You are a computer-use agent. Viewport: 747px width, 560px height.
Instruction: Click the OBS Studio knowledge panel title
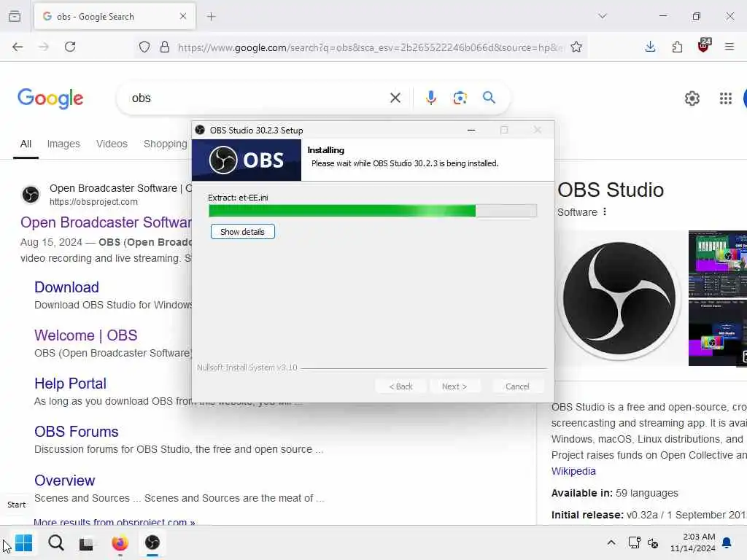(x=611, y=190)
